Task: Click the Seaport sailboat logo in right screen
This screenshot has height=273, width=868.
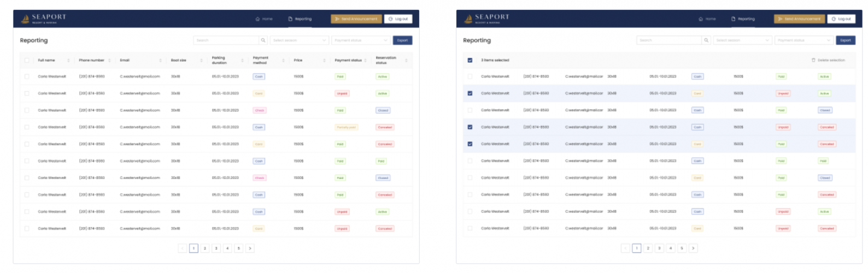Action: [468, 19]
